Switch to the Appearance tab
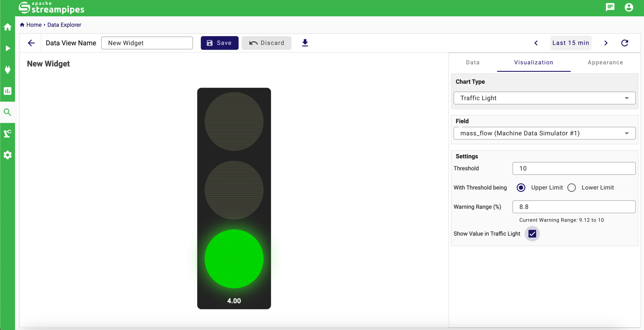The image size is (644, 330). [605, 63]
